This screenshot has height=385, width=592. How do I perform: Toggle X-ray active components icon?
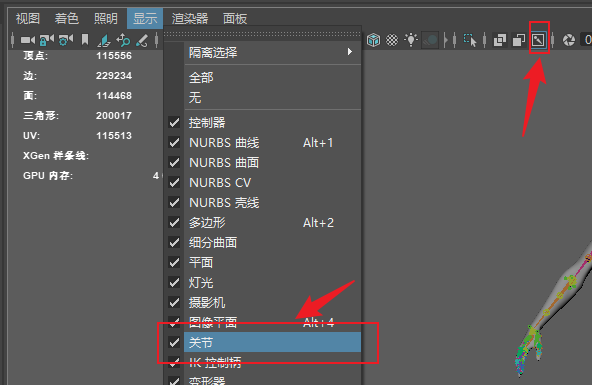pyautogui.click(x=519, y=40)
